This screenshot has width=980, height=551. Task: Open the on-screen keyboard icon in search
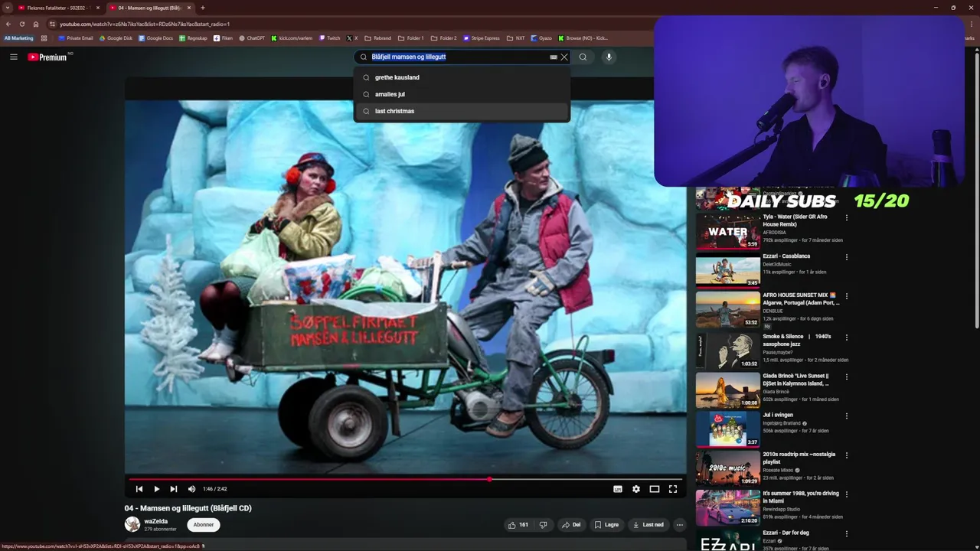click(x=554, y=57)
